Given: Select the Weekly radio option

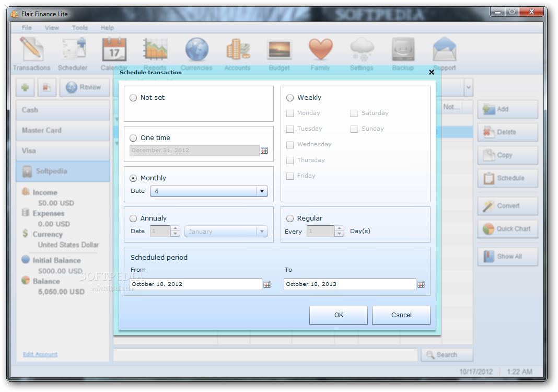Looking at the screenshot, I should [290, 98].
